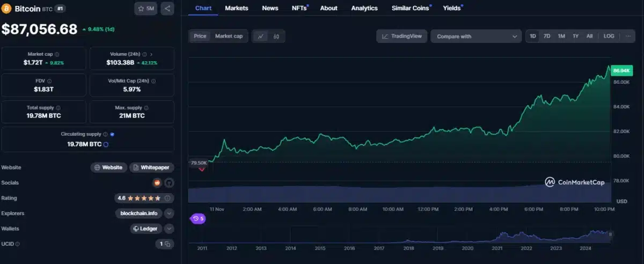Open the TradingView chart button
This screenshot has height=264, width=644.
pyautogui.click(x=402, y=36)
